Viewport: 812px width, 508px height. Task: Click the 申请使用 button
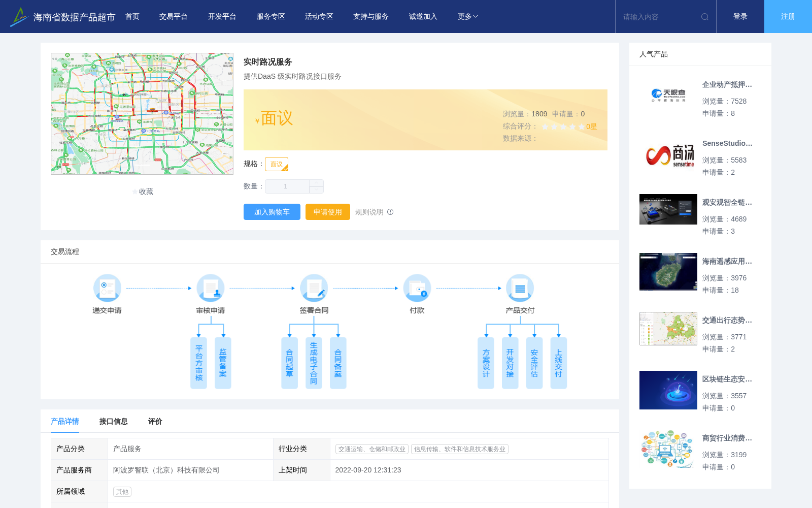pyautogui.click(x=328, y=212)
